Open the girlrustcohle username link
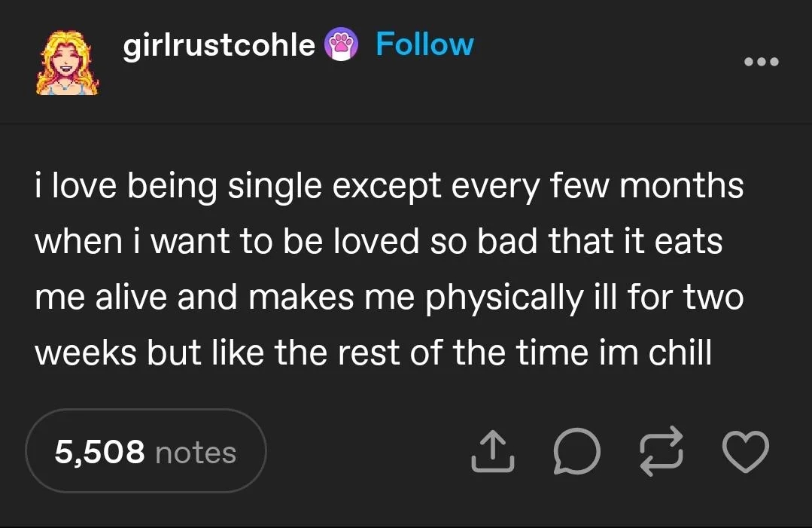Viewport: 812px width, 528px height. click(x=219, y=45)
